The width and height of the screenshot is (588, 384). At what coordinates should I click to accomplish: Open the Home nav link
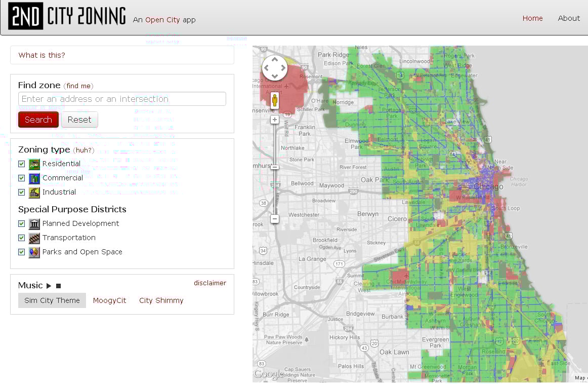click(x=532, y=18)
